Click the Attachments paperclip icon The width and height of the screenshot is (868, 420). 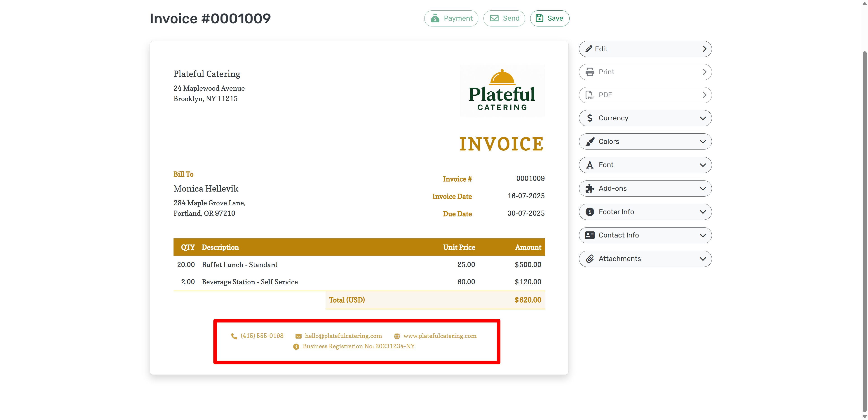coord(590,259)
